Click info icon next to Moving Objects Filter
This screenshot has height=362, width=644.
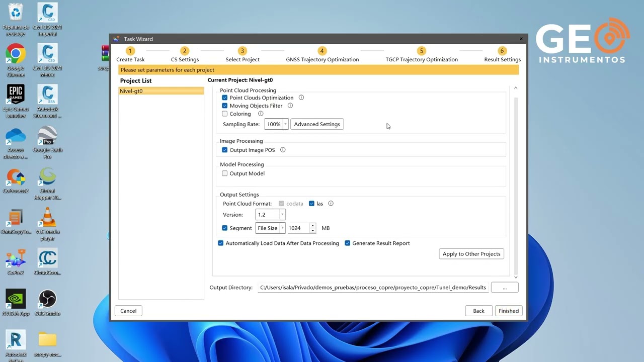click(x=290, y=106)
